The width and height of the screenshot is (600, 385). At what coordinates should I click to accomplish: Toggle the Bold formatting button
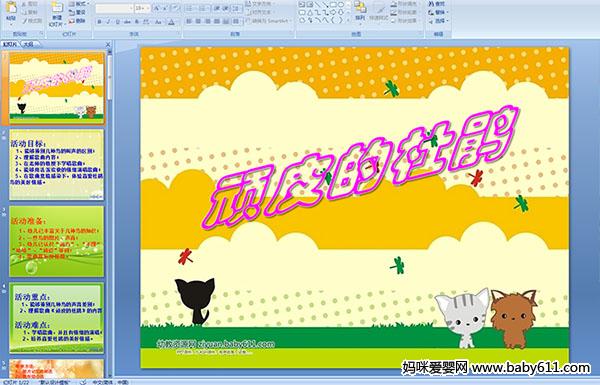(99, 22)
